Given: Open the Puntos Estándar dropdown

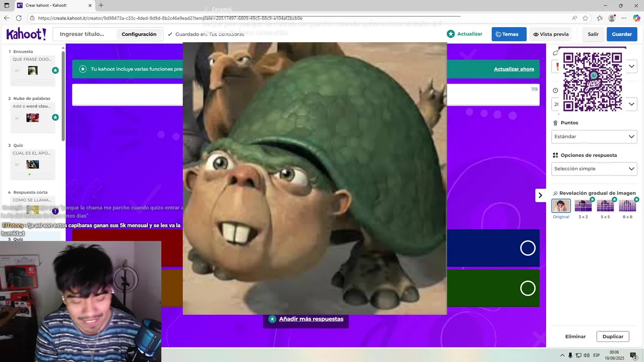Looking at the screenshot, I should click(594, 136).
